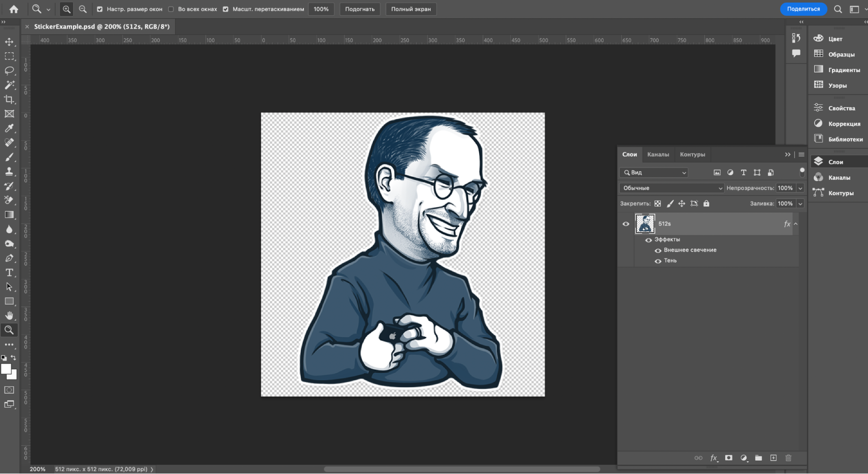Open the status bar info arrow
The image size is (868, 474).
pyautogui.click(x=152, y=469)
